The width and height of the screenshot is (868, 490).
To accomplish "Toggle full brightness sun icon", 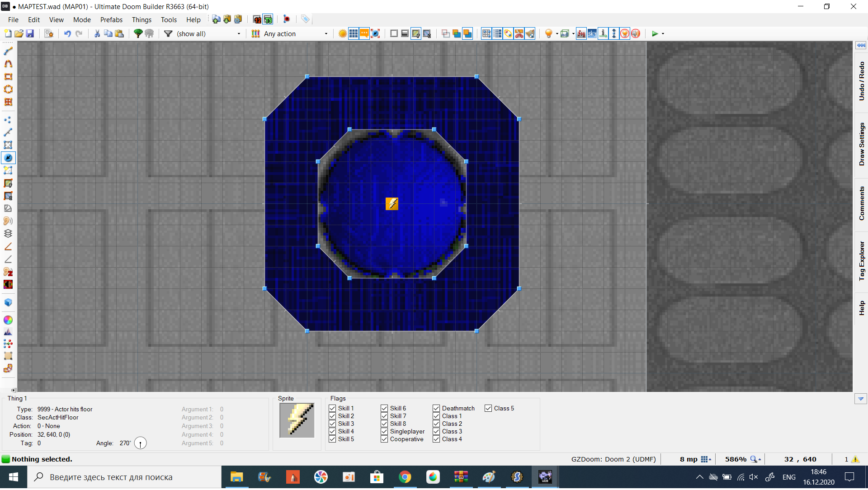I will [x=343, y=33].
